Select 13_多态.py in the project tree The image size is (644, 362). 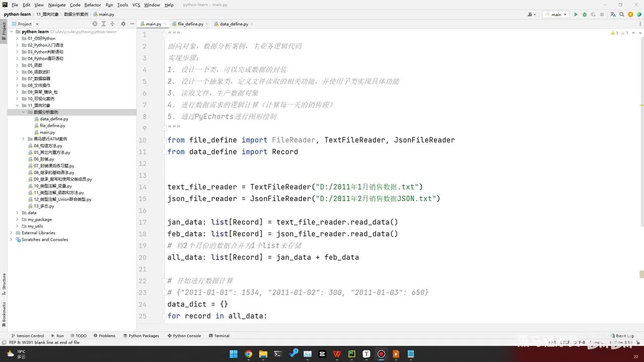tap(44, 206)
